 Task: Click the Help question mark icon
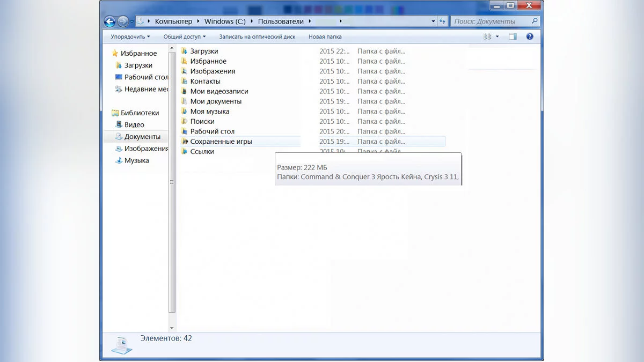(x=530, y=36)
